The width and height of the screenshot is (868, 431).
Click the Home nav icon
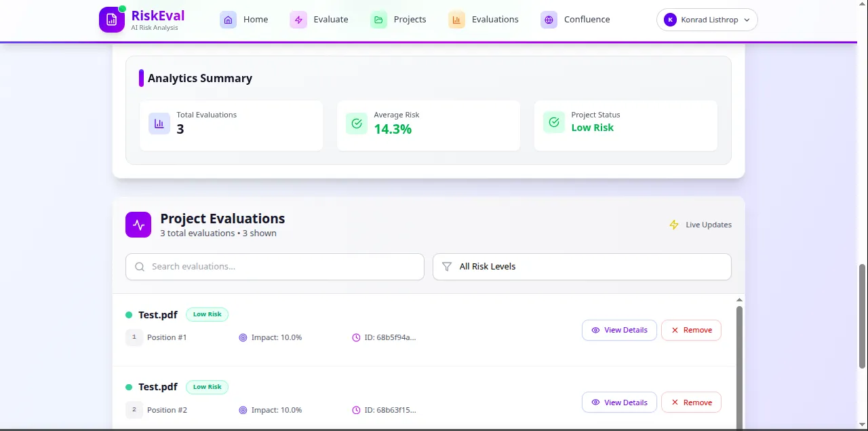click(x=228, y=20)
